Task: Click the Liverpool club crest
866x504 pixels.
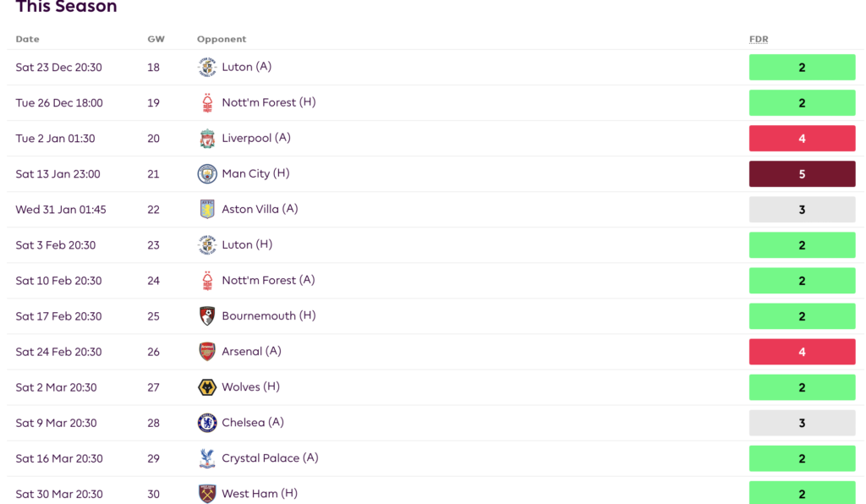Action: tap(207, 139)
